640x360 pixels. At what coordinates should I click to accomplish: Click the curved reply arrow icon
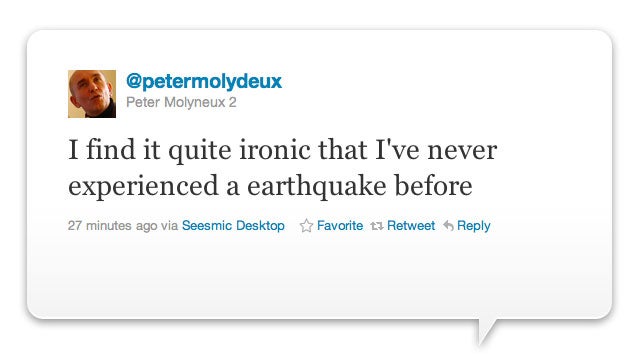pyautogui.click(x=448, y=226)
